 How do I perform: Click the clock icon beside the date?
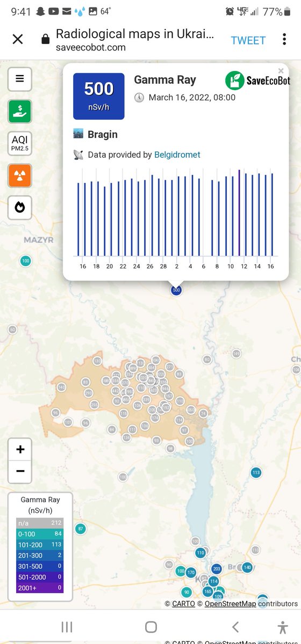pos(139,98)
